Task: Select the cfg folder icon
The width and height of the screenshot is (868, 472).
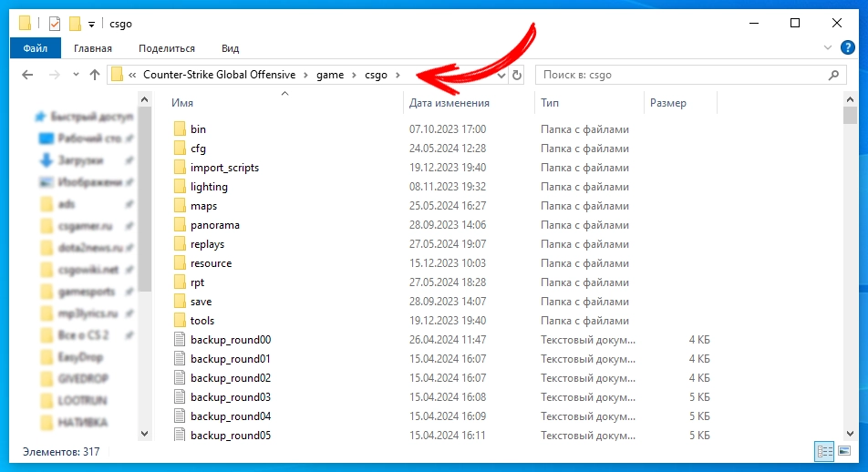Action: click(180, 149)
